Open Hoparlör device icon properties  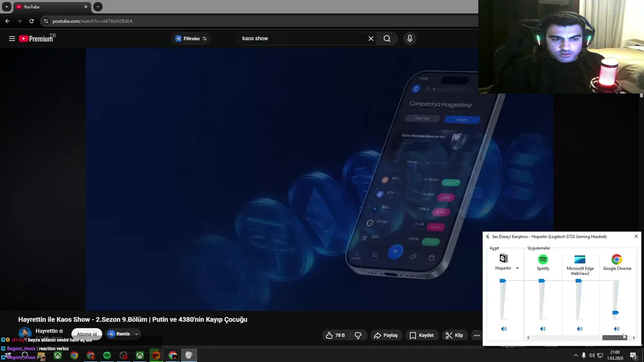click(504, 259)
